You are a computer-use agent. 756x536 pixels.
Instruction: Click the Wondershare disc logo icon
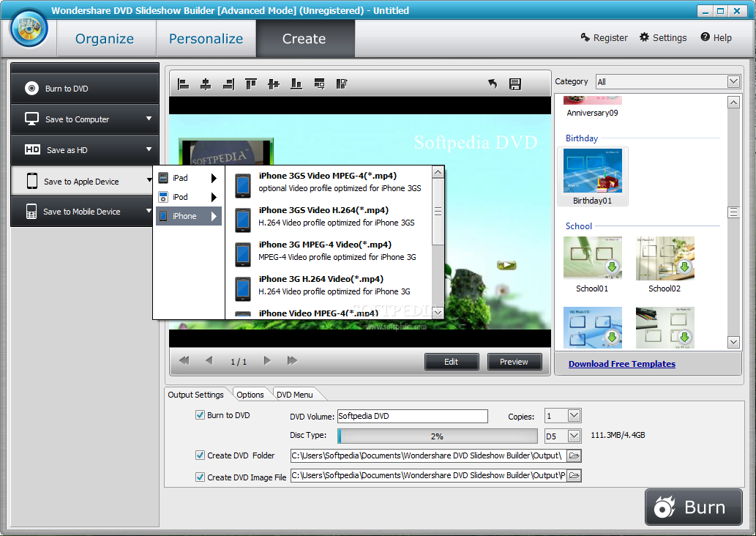click(x=29, y=29)
